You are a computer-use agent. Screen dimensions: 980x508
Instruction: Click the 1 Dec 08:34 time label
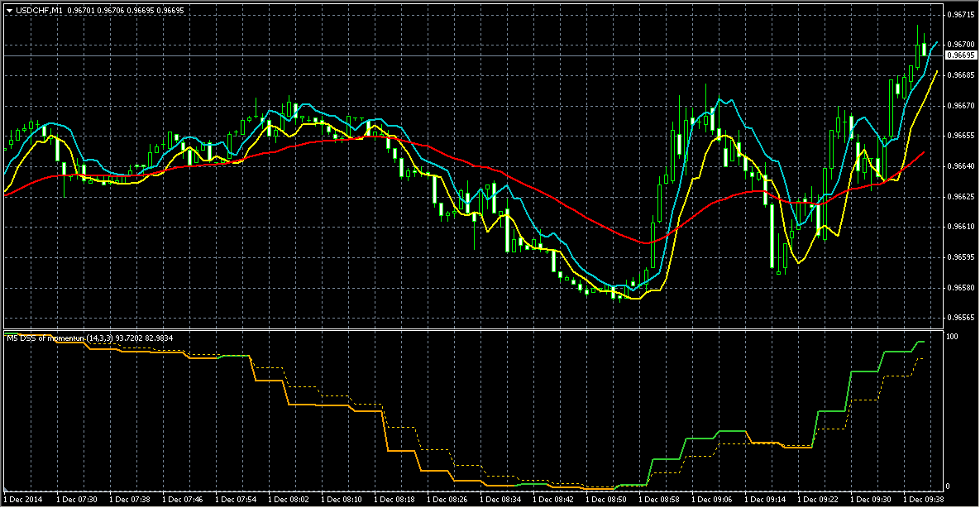click(500, 500)
